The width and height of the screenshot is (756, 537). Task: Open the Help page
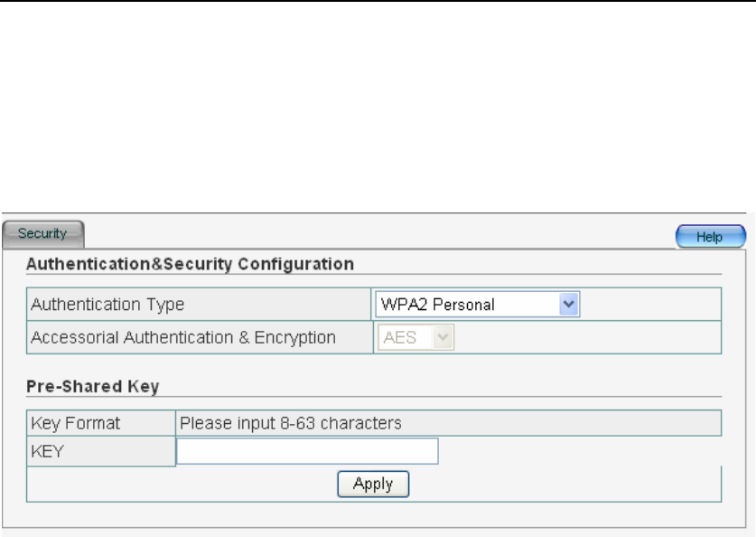(711, 237)
